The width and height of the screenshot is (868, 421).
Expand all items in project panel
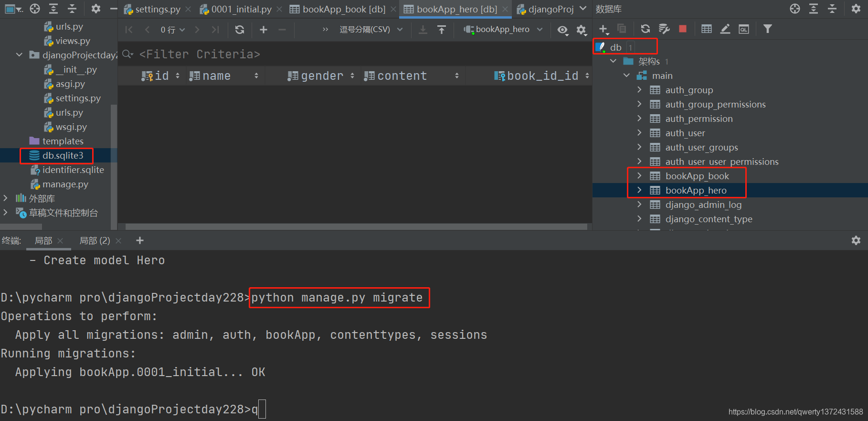point(53,9)
